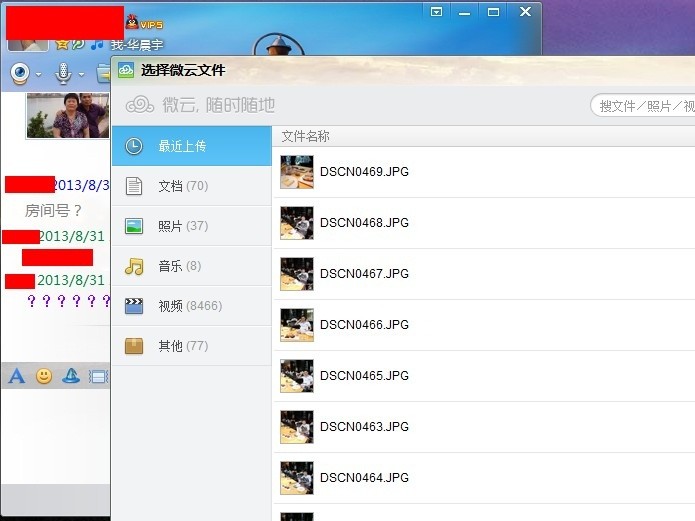Click the video clapperboard icon in sidebar
This screenshot has width=695, height=521.
tap(134, 306)
